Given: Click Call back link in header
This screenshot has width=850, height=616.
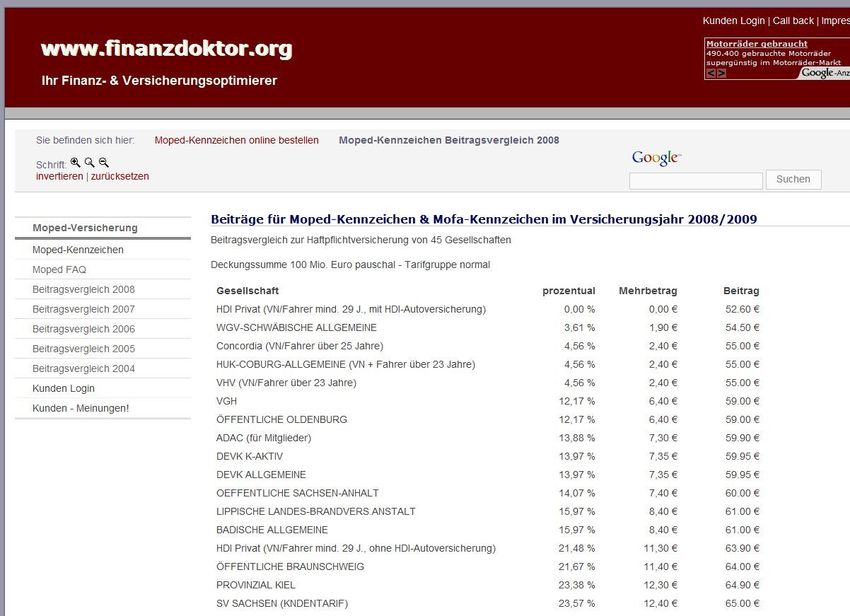Looking at the screenshot, I should (793, 21).
